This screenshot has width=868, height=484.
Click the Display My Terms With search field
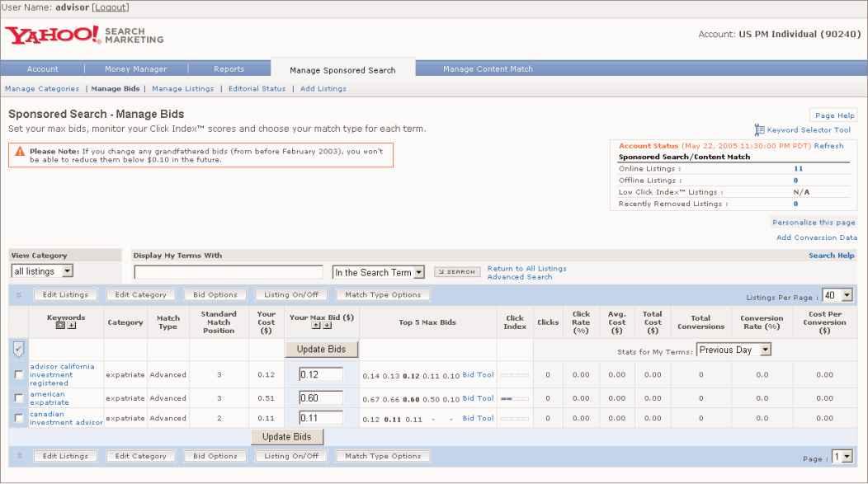[229, 271]
